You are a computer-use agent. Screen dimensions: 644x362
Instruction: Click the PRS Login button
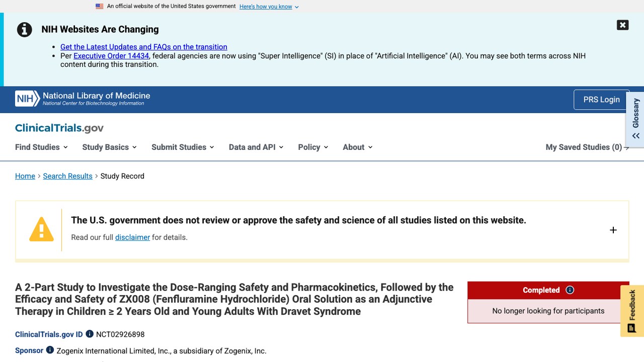tap(601, 100)
